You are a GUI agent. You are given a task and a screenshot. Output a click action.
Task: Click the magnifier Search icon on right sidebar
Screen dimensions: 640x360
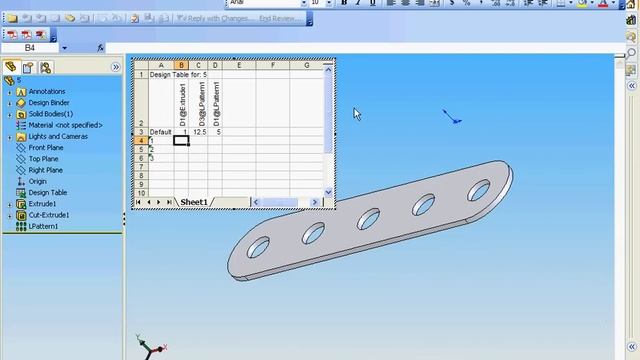pos(631,53)
